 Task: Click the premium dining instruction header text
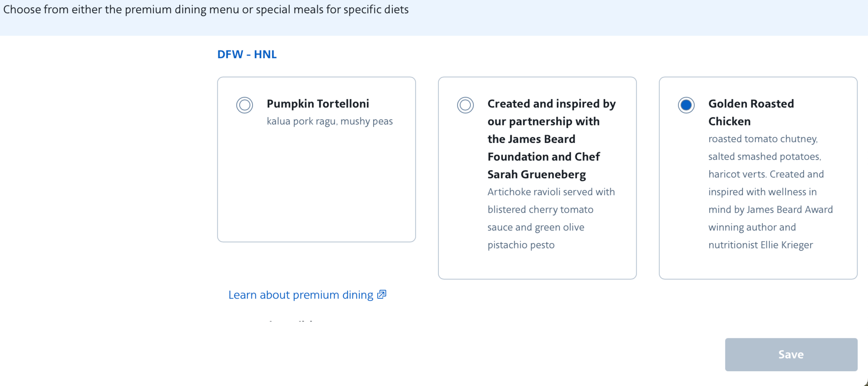click(206, 10)
